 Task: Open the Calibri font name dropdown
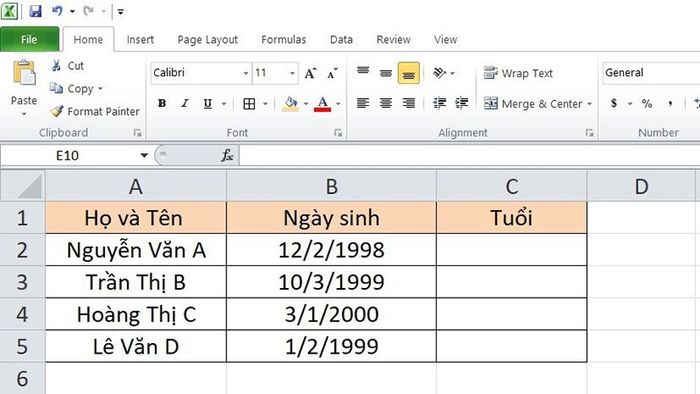pyautogui.click(x=246, y=73)
